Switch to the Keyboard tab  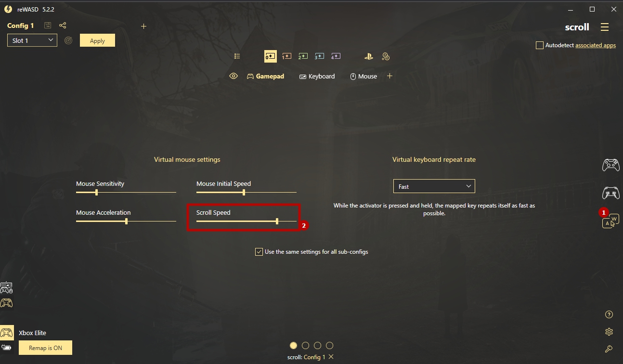(x=317, y=76)
